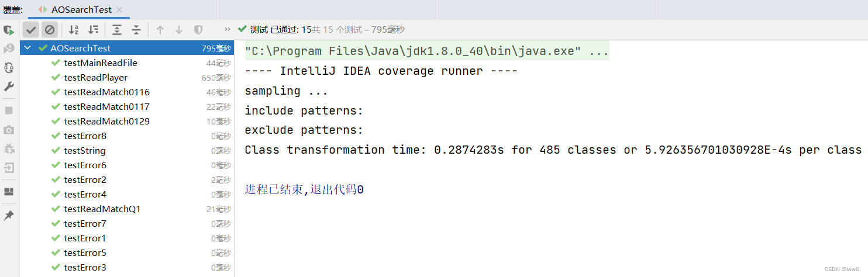
Task: Click the 650毫秒 duration of testReadPlayer
Action: coord(216,78)
